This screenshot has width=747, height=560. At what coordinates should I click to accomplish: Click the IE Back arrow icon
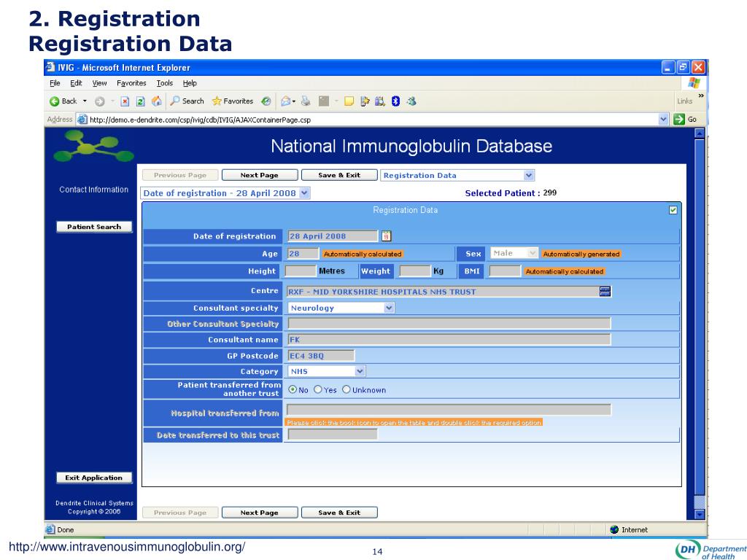coord(54,101)
